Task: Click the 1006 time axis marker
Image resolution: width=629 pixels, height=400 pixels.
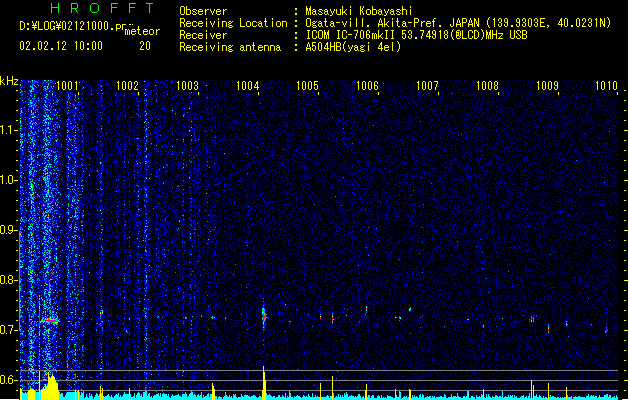Action: [367, 85]
